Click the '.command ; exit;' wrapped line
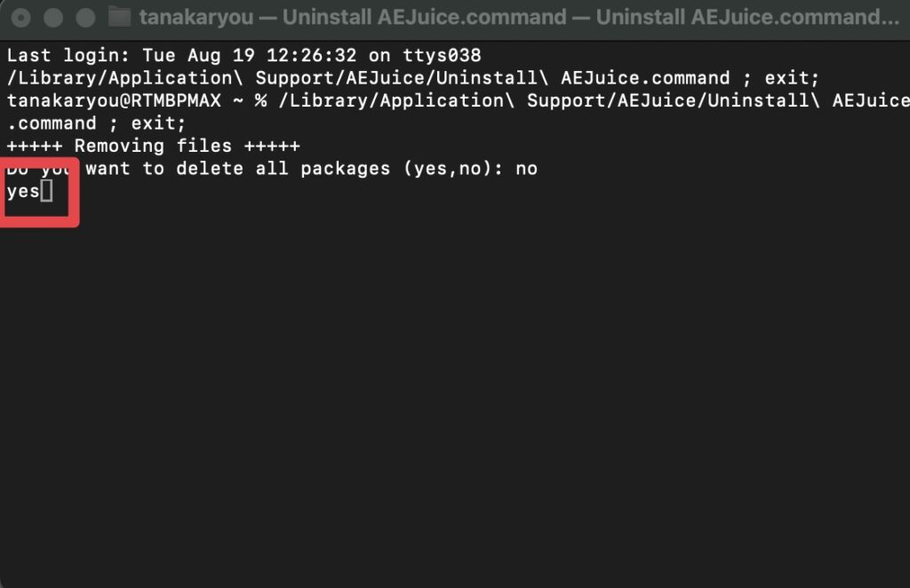This screenshot has width=910, height=588. click(x=96, y=123)
